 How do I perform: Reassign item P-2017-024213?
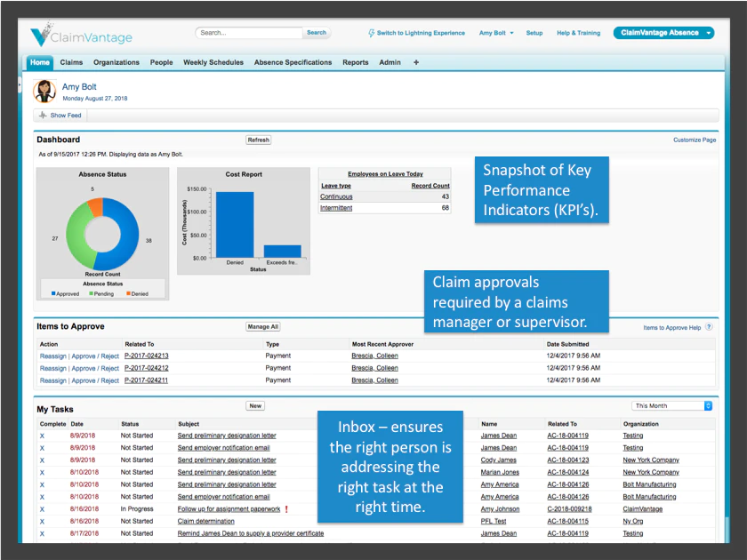[x=52, y=356]
